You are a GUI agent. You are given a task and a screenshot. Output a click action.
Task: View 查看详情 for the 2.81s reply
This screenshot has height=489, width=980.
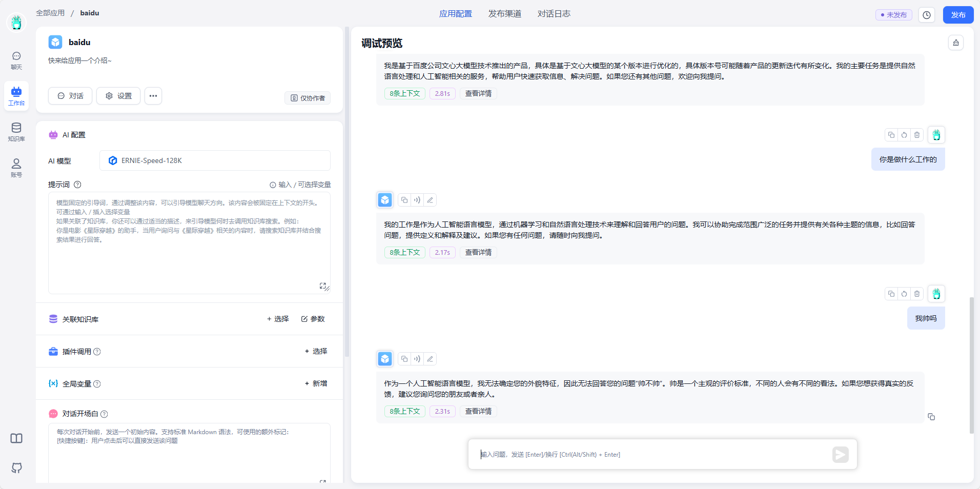point(478,93)
